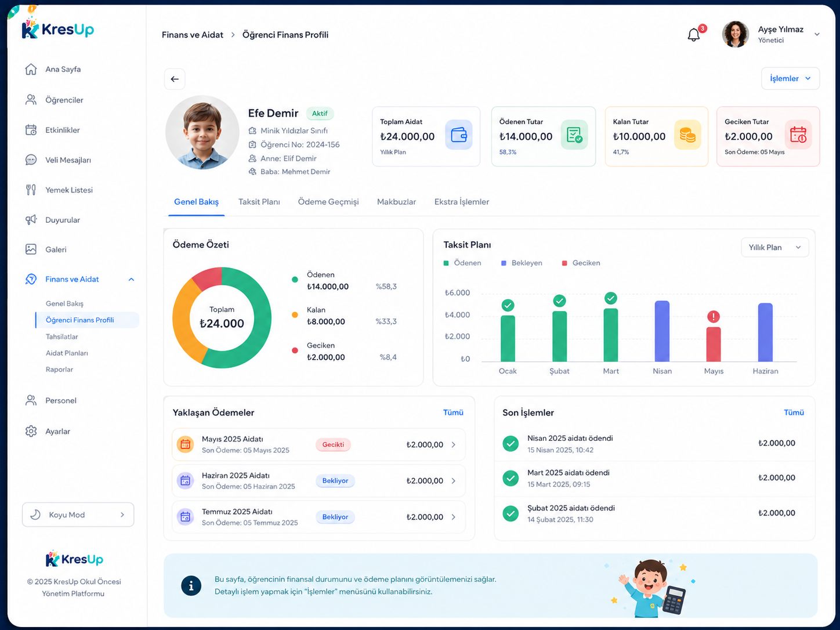Click the green Ödenen segment of donut chart
The height and width of the screenshot is (630, 840).
(x=260, y=325)
